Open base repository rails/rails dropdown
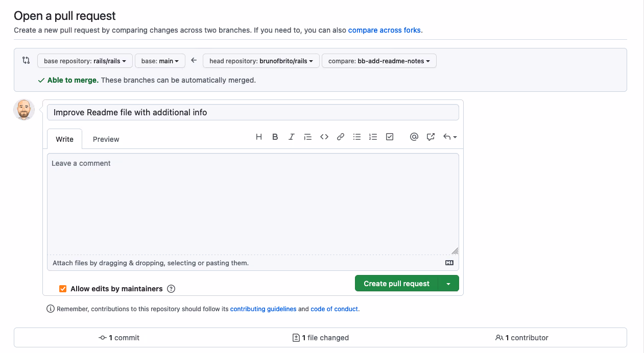The height and width of the screenshot is (353, 644). [x=85, y=61]
